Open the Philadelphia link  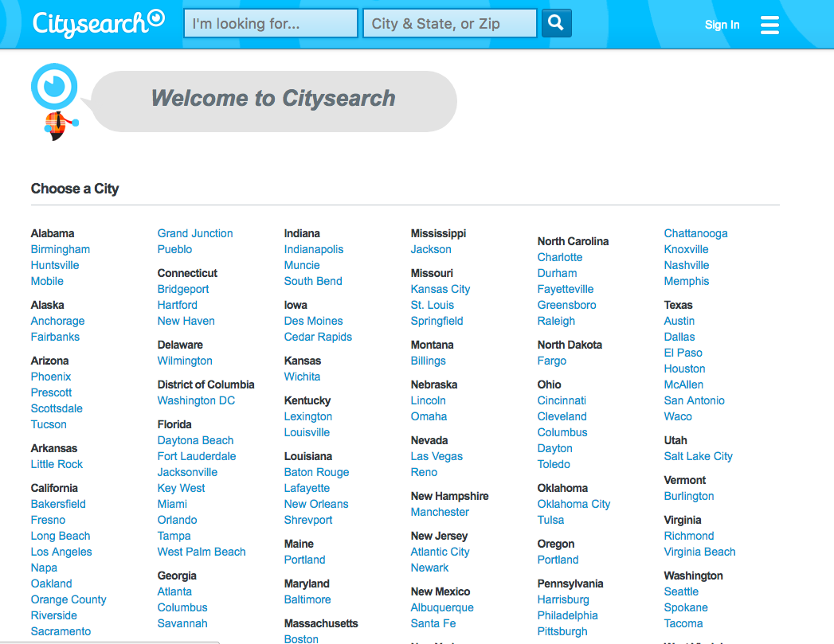click(x=567, y=616)
